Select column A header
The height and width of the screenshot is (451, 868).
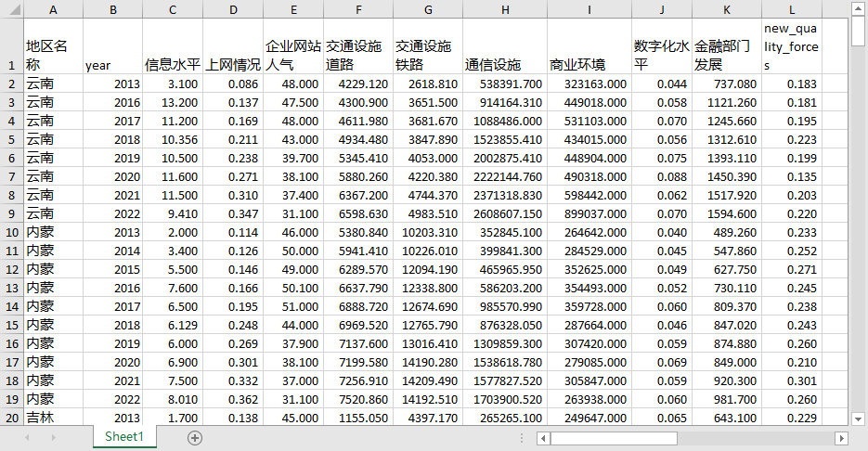53,9
